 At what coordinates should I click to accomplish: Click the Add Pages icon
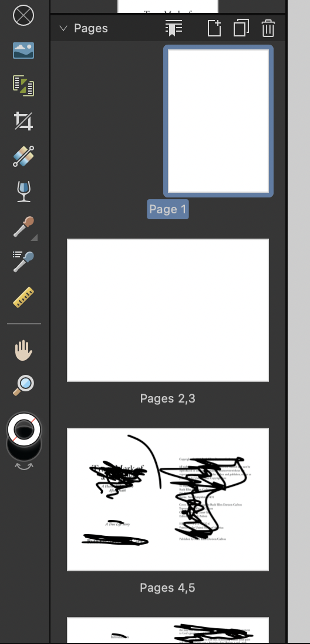click(214, 28)
